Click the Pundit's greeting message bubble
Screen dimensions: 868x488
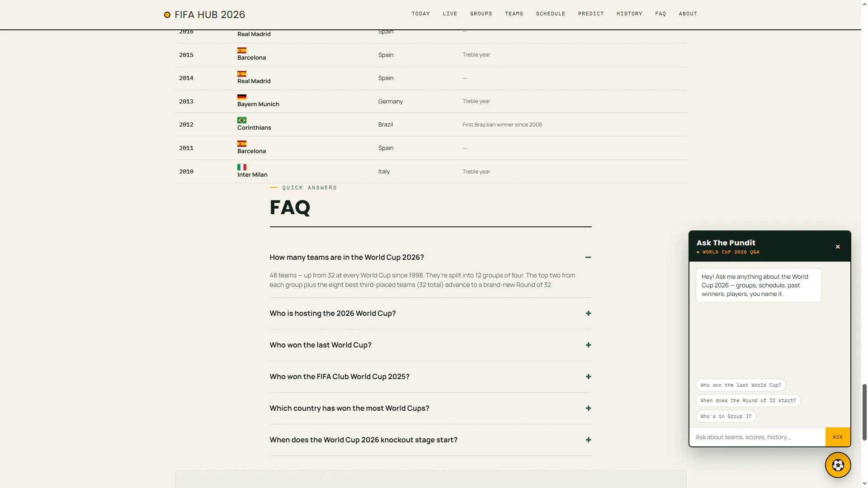(x=759, y=286)
